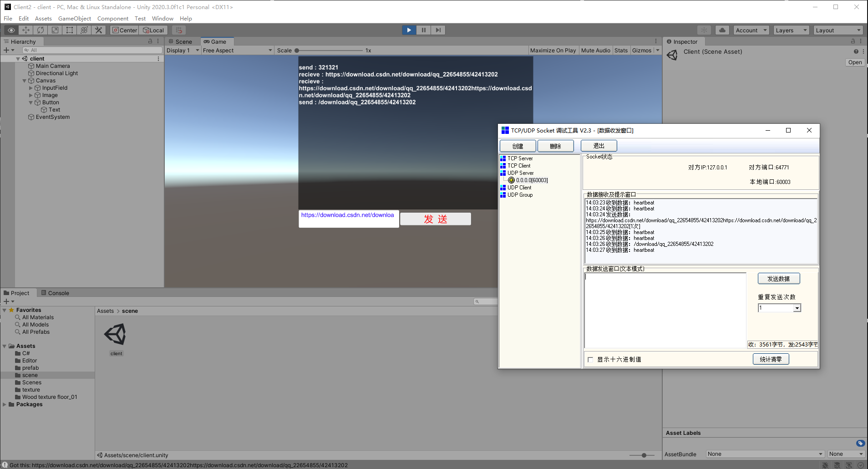Toggle pivot Center mode button

pyautogui.click(x=125, y=30)
